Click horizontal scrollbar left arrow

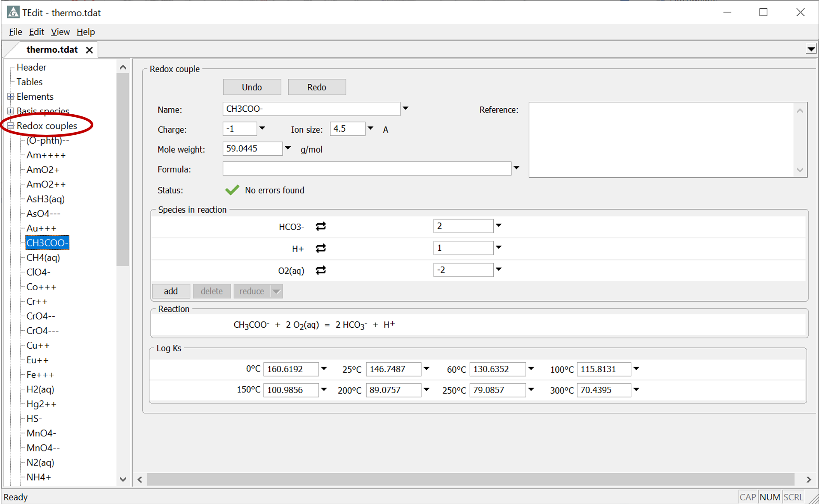[x=140, y=480]
